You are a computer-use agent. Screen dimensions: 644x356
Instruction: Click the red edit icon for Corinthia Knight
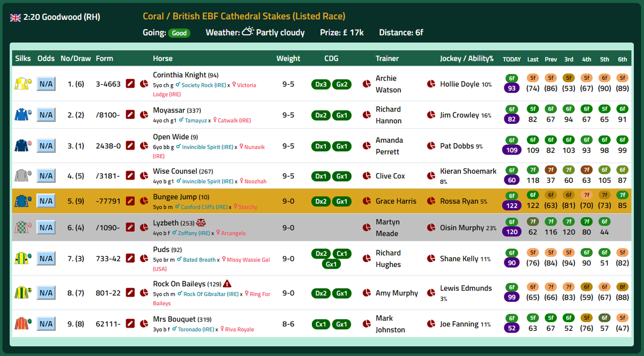pyautogui.click(x=130, y=84)
